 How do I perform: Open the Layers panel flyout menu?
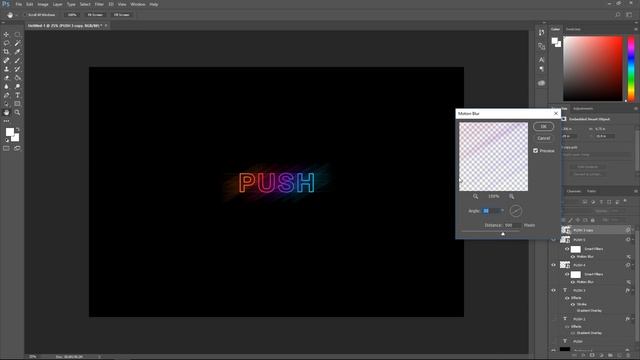tap(636, 191)
